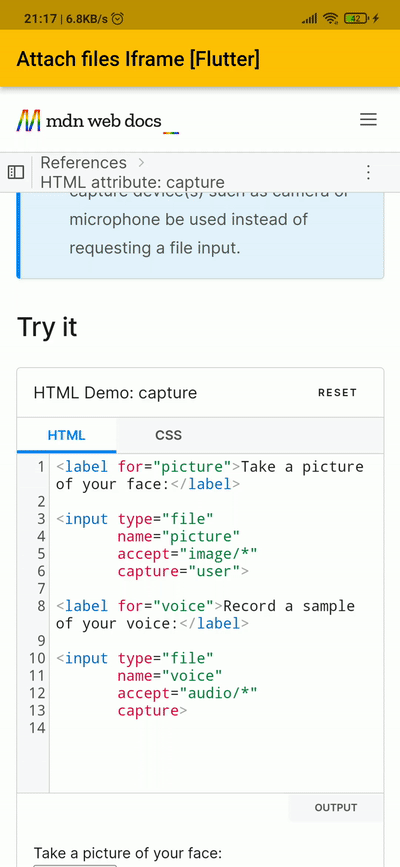Open the hamburger navigation menu

click(x=368, y=119)
